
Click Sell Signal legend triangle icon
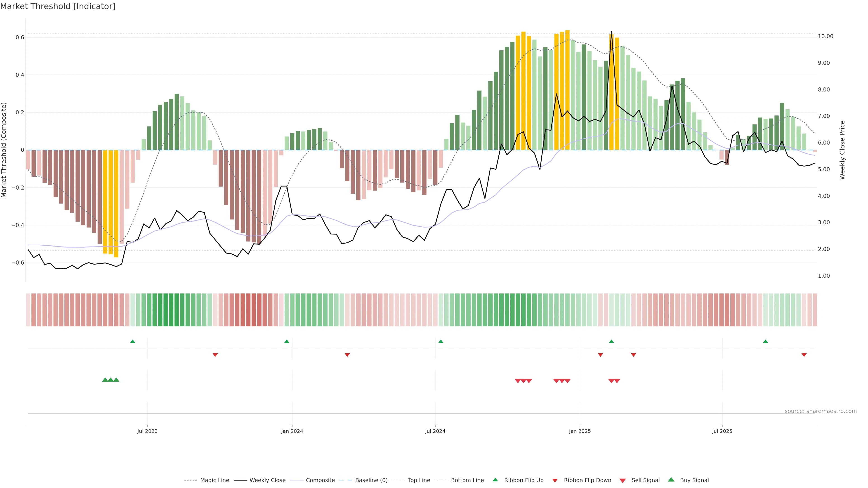coord(622,480)
